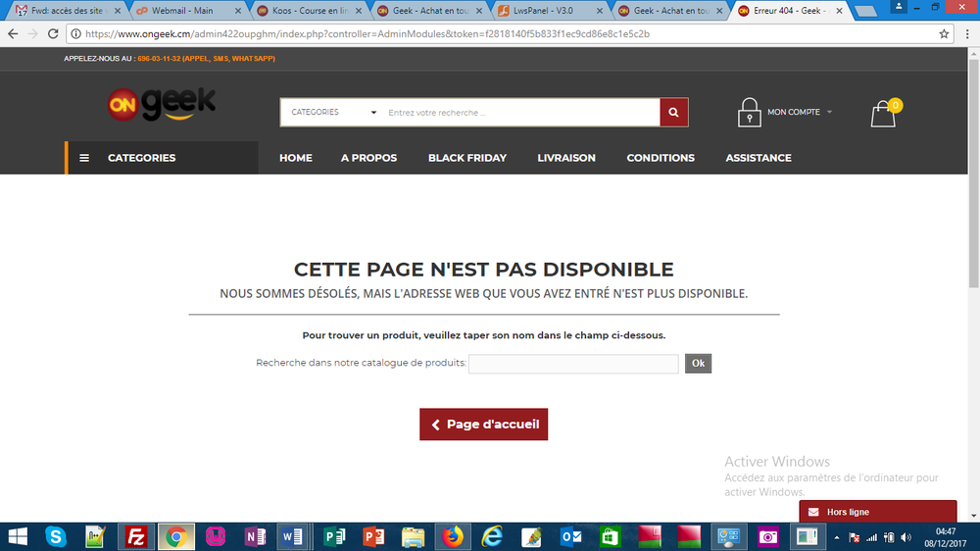Screen dimensions: 980x551
Task: Open the Hors ligne chat widget
Action: 877,512
